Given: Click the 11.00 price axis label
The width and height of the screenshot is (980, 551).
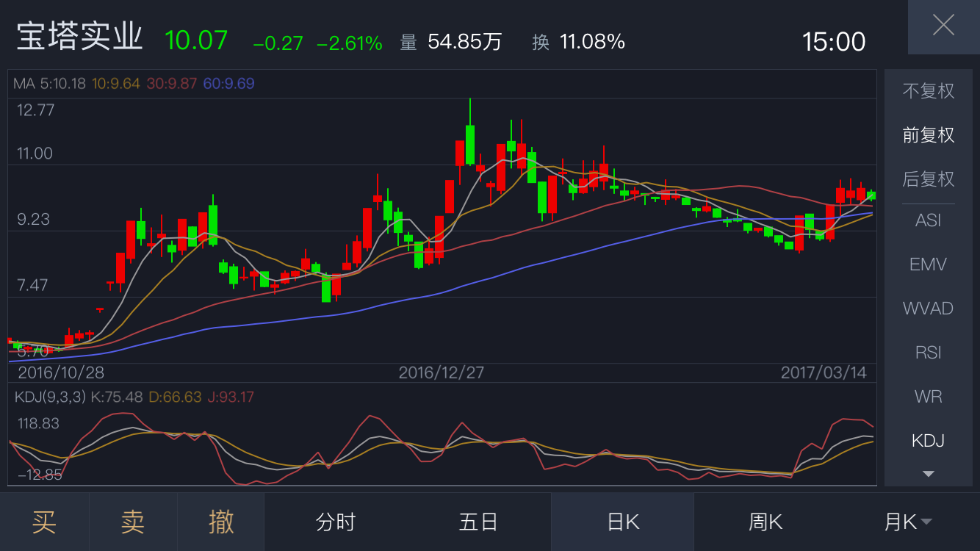Looking at the screenshot, I should click(35, 154).
